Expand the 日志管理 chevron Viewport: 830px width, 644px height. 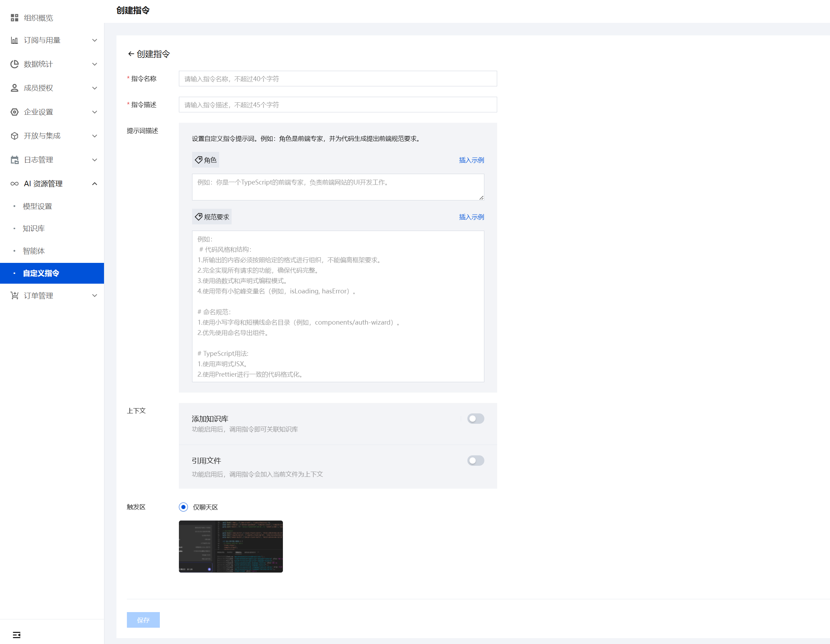pyautogui.click(x=95, y=160)
